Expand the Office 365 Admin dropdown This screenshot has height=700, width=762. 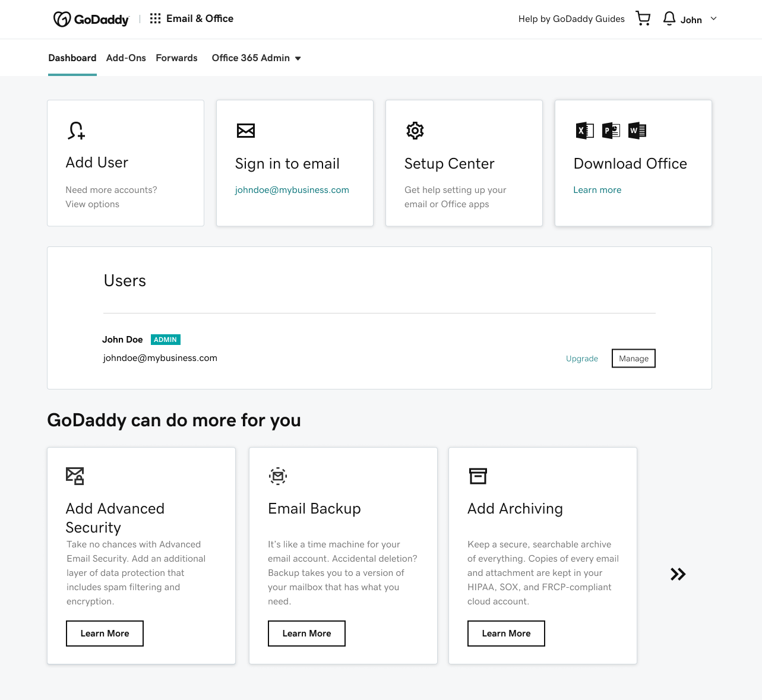pos(257,58)
